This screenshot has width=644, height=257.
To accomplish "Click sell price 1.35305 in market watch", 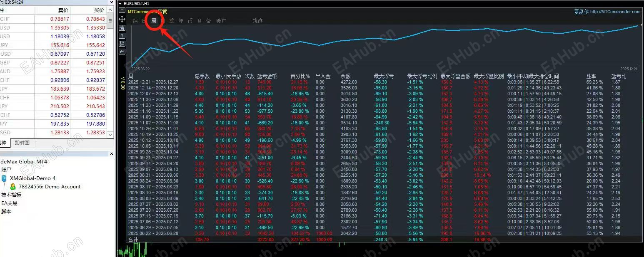I will (x=60, y=28).
